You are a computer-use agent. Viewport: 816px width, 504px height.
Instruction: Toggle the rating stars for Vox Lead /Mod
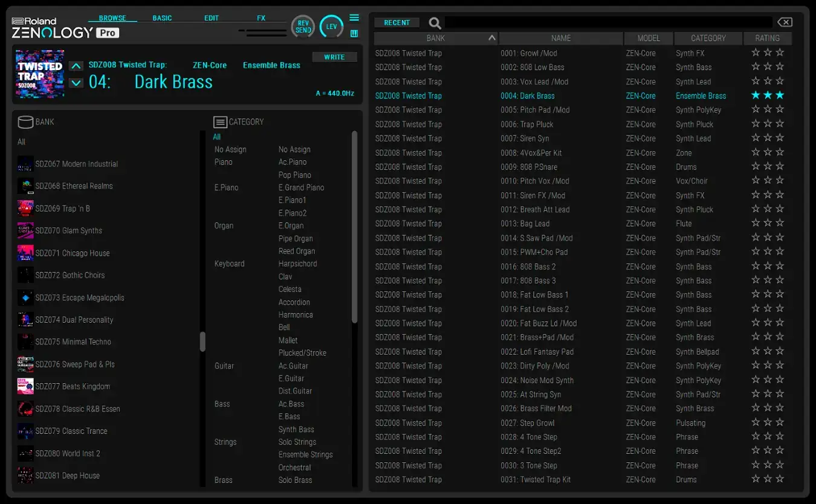tap(768, 82)
